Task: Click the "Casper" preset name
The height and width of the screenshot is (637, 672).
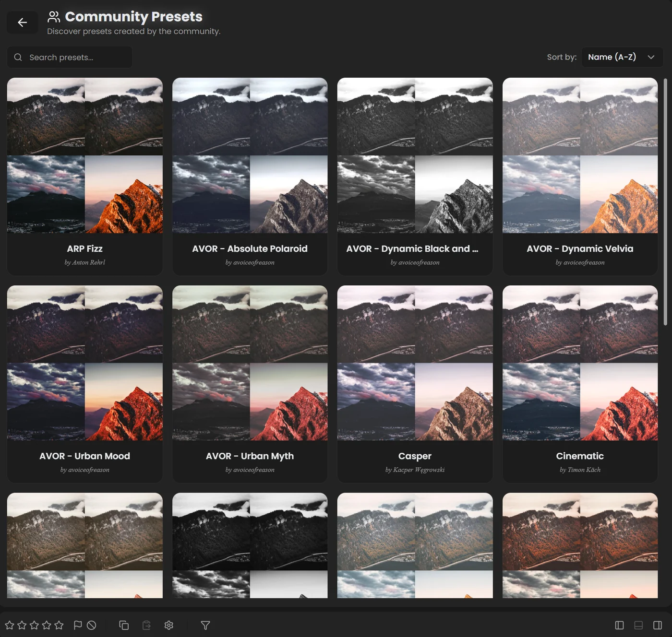Action: click(415, 456)
